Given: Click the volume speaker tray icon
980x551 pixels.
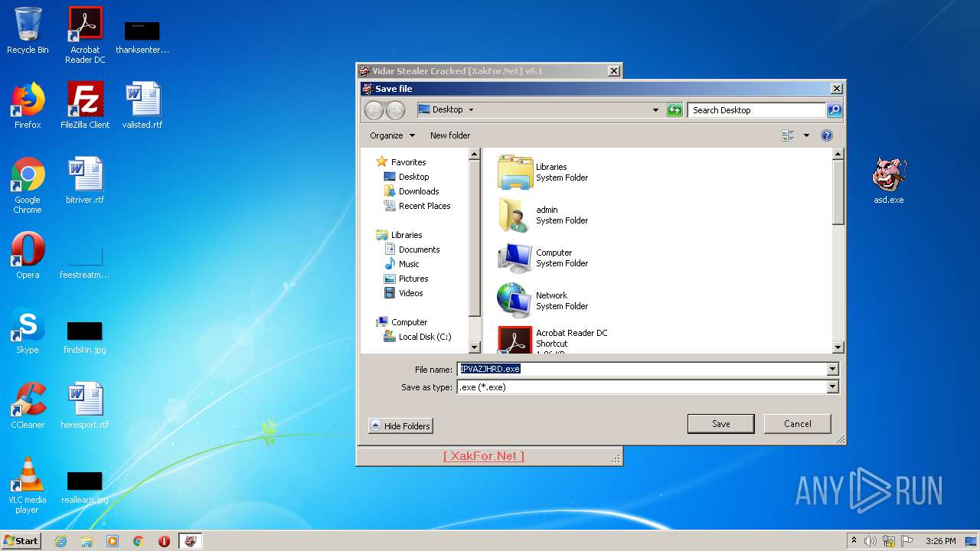Looking at the screenshot, I should click(x=871, y=541).
